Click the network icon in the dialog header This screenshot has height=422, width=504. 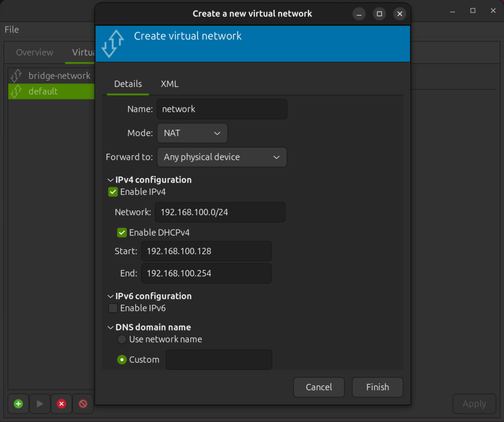[112, 44]
